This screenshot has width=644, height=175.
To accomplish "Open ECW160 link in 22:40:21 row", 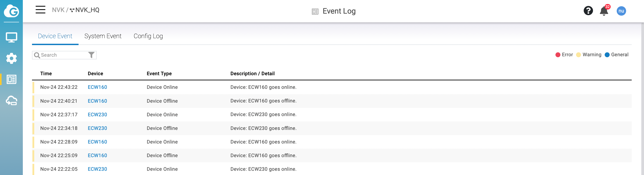I will coord(97,101).
